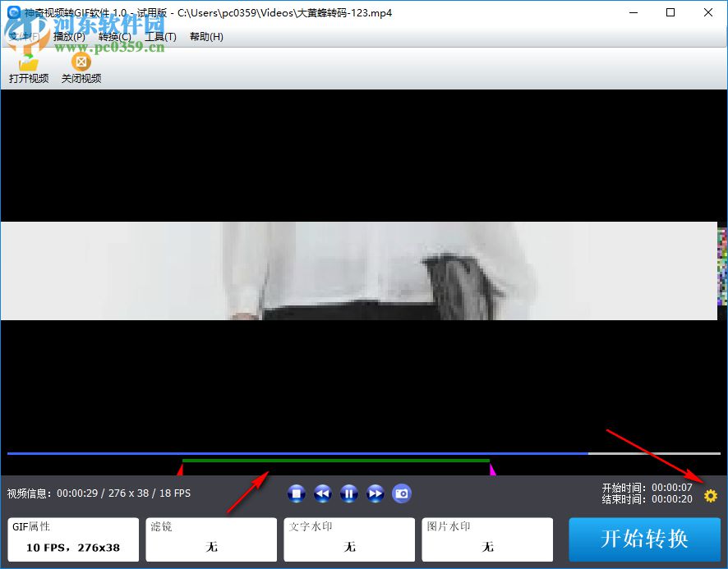The height and width of the screenshot is (569, 728).
Task: Open the 工具(T) menu
Action: [160, 37]
